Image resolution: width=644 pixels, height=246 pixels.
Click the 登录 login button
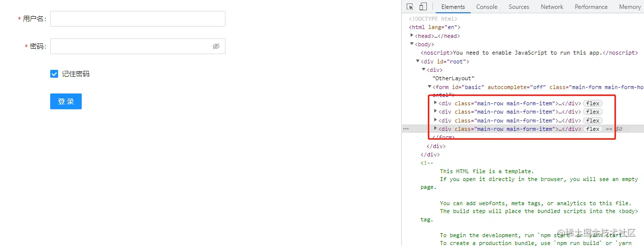(66, 101)
